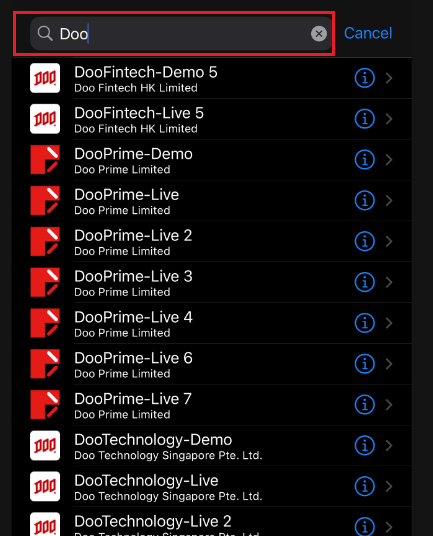Focus the search field containing Doo
This screenshot has width=433, height=536.
(181, 34)
